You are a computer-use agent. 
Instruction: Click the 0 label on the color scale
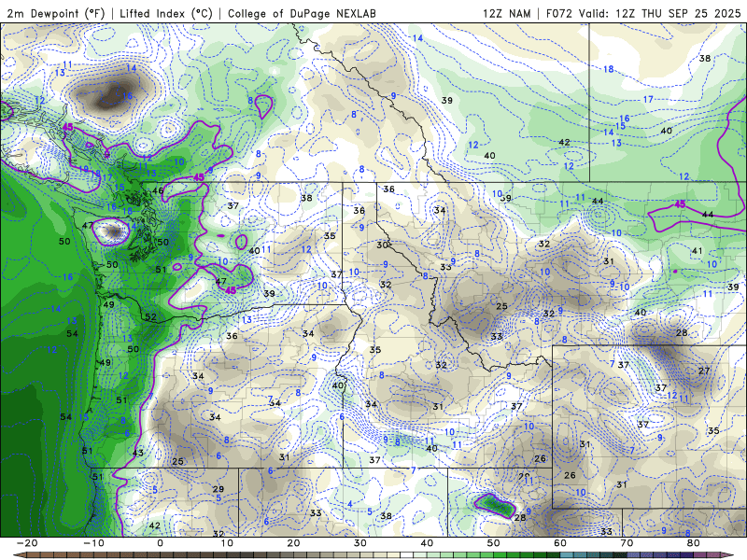coord(160,543)
